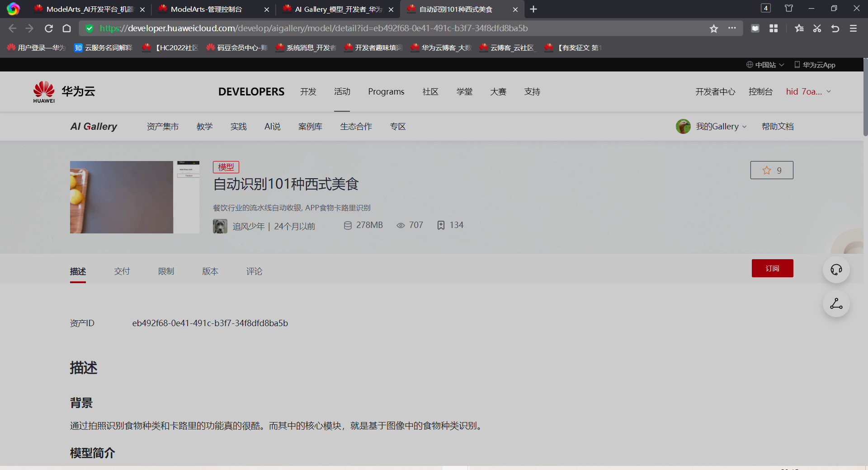Click the author avatar next to 追风少年

(220, 226)
